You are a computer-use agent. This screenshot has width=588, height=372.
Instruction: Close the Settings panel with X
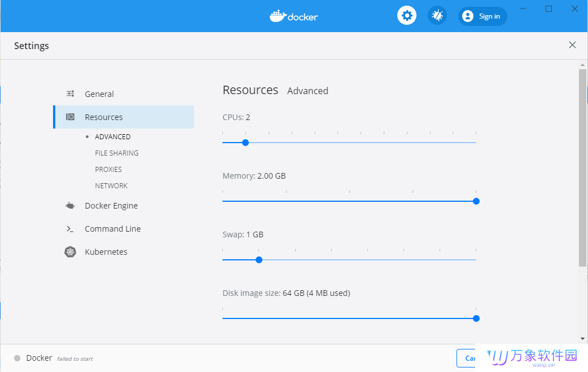coord(572,45)
